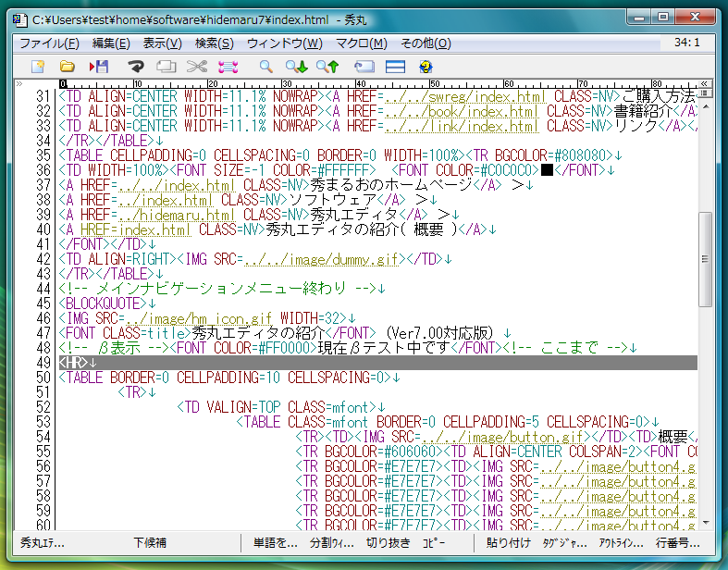Find previous with up-arrow magnifier icon
The image size is (728, 570).
327,67
